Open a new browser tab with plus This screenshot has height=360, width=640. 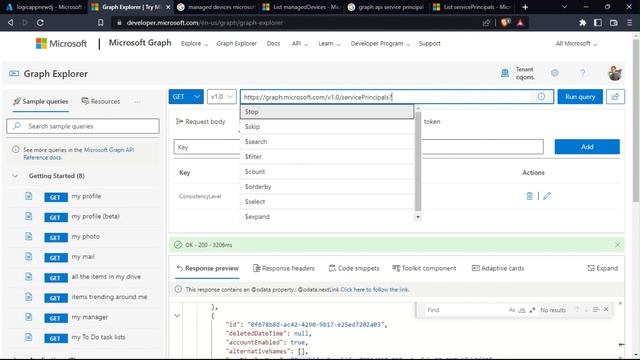point(525,7)
